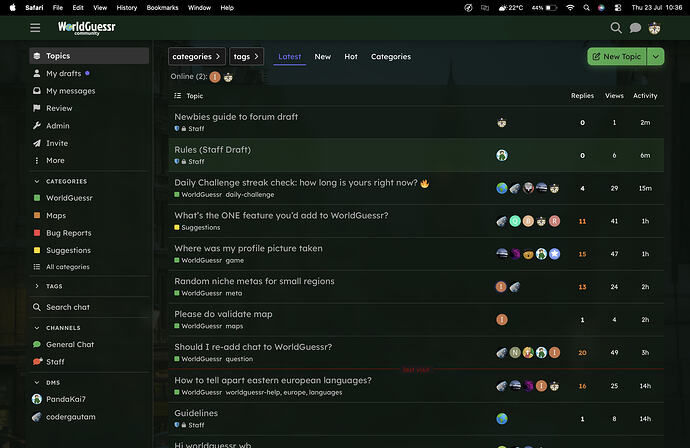Collapse the Channels sidebar section
The image size is (690, 448).
point(58,328)
